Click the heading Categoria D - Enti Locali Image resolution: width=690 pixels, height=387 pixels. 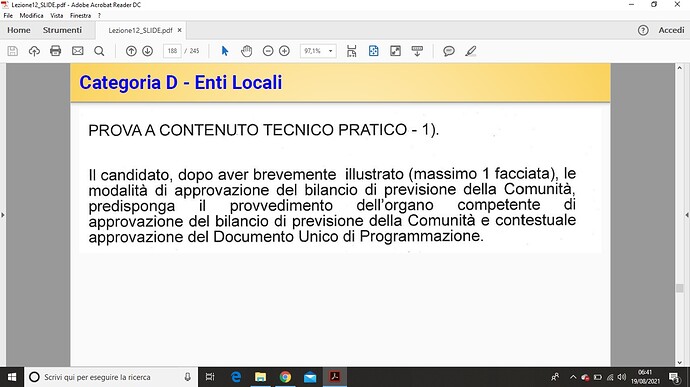[x=181, y=82]
